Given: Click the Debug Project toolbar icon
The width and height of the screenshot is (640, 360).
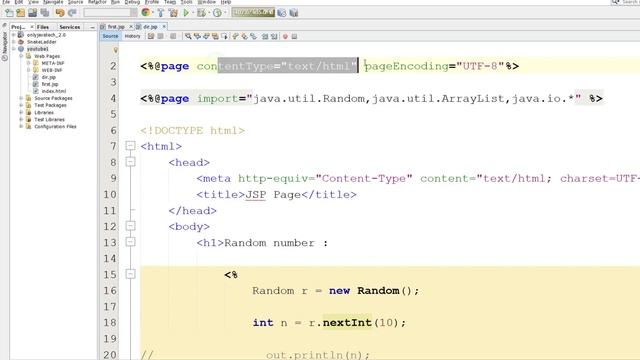Looking at the screenshot, I should pos(201,13).
